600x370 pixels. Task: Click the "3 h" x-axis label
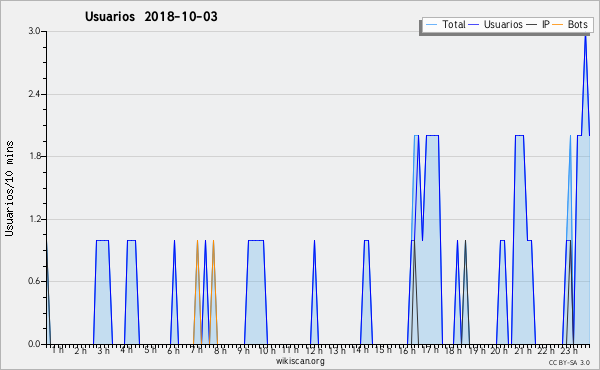click(104, 350)
